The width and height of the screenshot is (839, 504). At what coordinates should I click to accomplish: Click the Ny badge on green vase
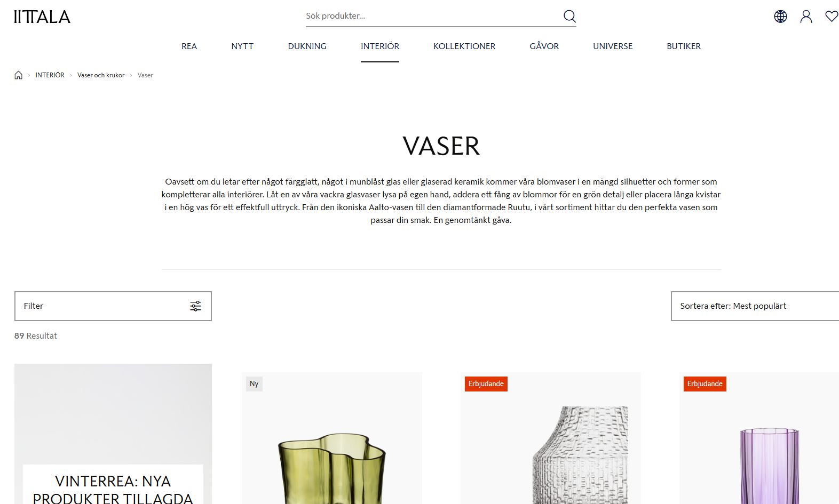click(254, 384)
